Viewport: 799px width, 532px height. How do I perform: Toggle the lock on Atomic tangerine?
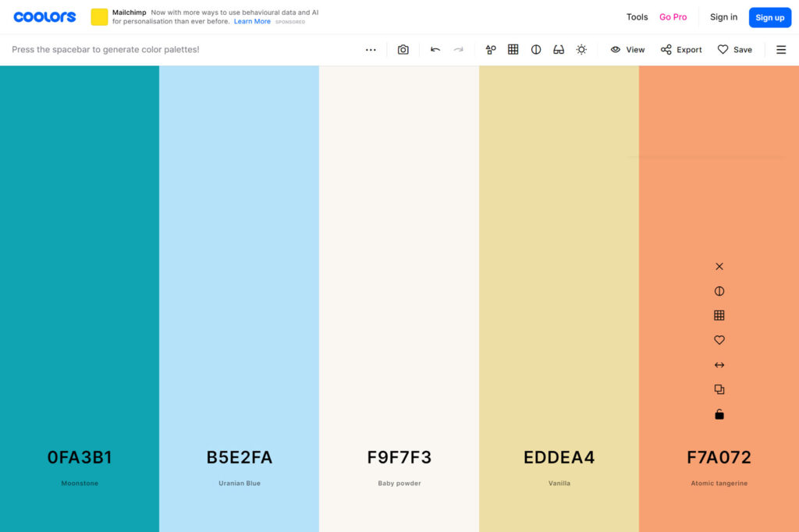(719, 414)
